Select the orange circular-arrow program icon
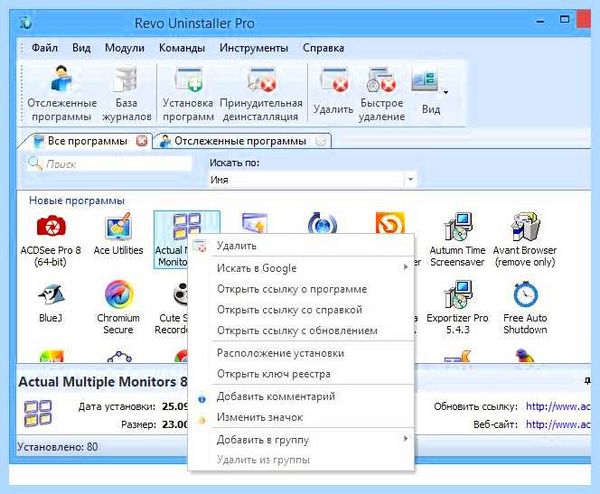Screen dimensions: 600x494 point(390,223)
